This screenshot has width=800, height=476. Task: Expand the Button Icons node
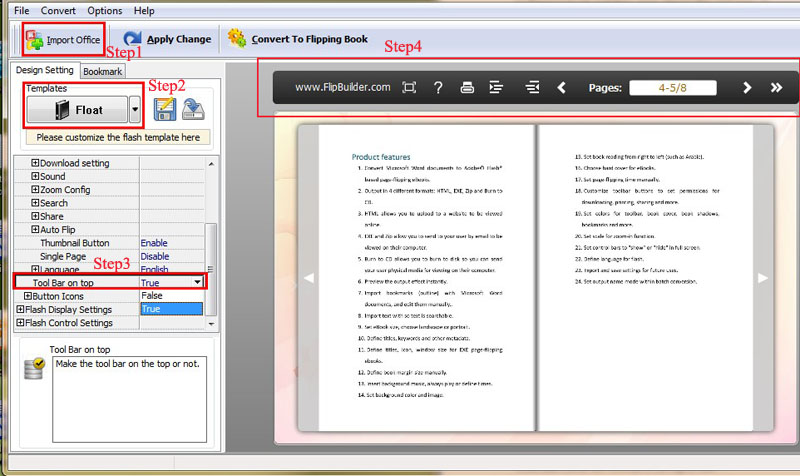pyautogui.click(x=28, y=296)
